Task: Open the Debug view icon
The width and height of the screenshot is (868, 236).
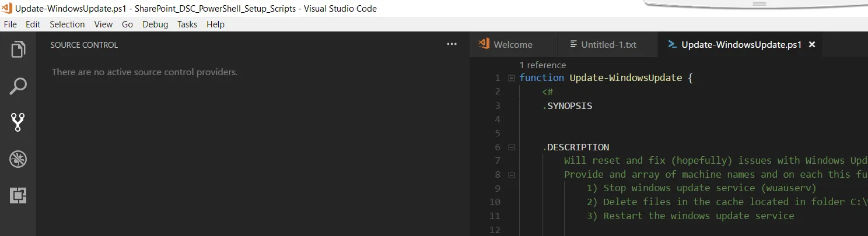Action: coord(18,159)
